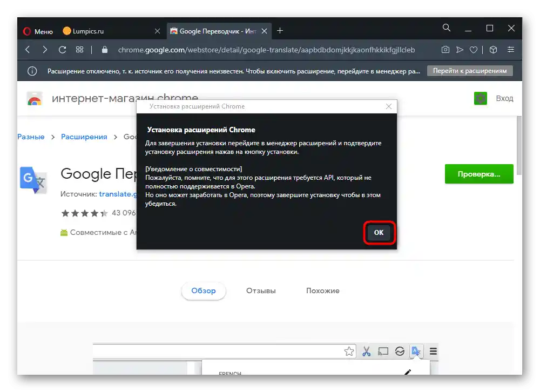
Task: Click the Вход sign-in link
Action: 504,98
